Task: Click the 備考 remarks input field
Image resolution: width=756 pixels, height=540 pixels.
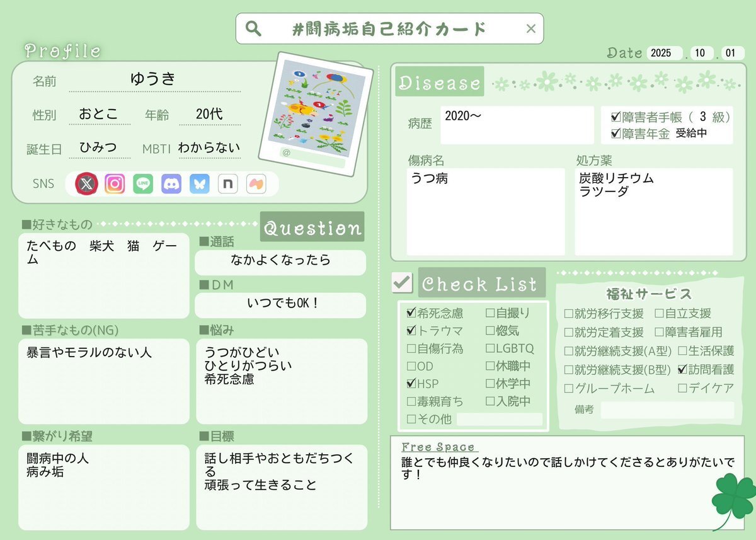Action: pos(667,410)
